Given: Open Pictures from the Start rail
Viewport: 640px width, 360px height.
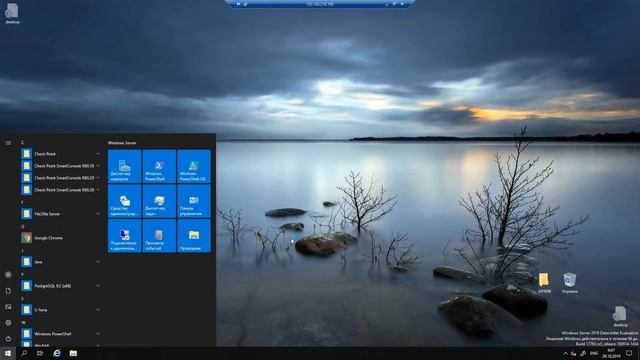Looking at the screenshot, I should [8, 307].
